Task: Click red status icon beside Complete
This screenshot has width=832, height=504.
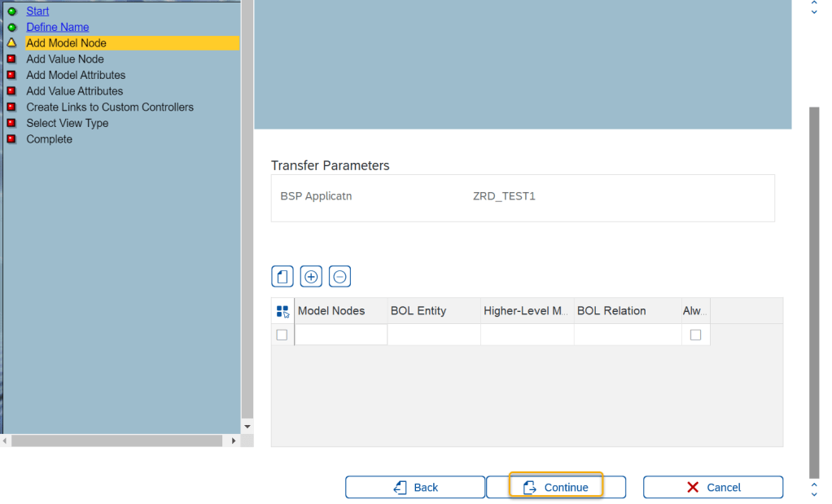Action: (x=11, y=139)
